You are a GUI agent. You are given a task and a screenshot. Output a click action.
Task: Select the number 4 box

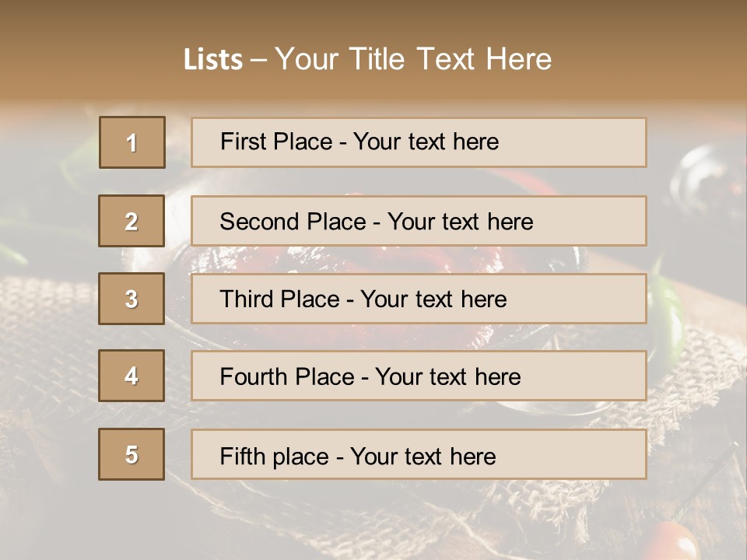[132, 376]
